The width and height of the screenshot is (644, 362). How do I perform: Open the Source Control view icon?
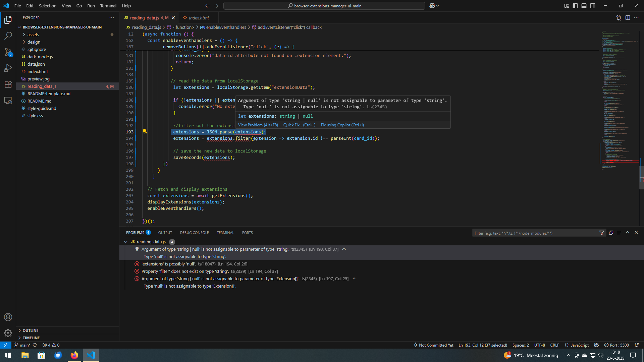tap(8, 52)
